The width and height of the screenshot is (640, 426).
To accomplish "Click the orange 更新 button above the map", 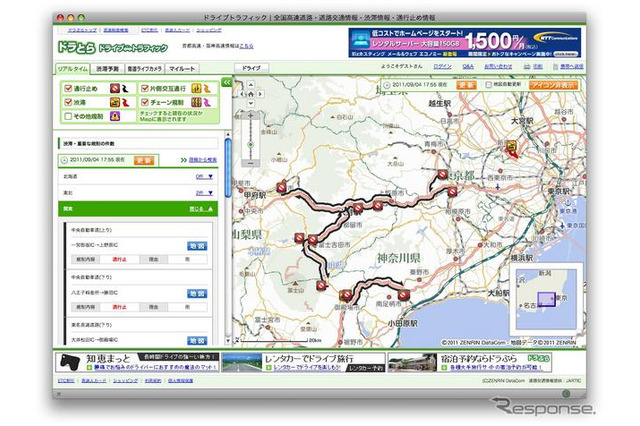I will click(x=466, y=86).
